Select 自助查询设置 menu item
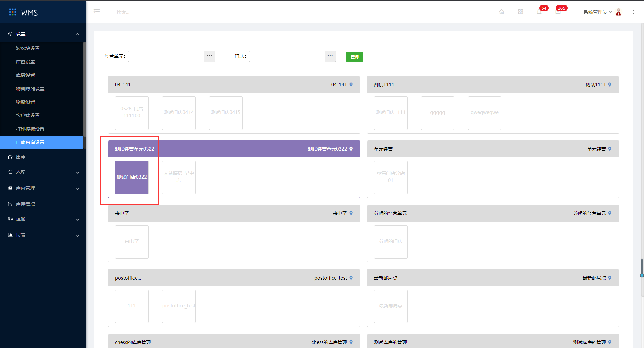644x348 pixels. pos(42,142)
